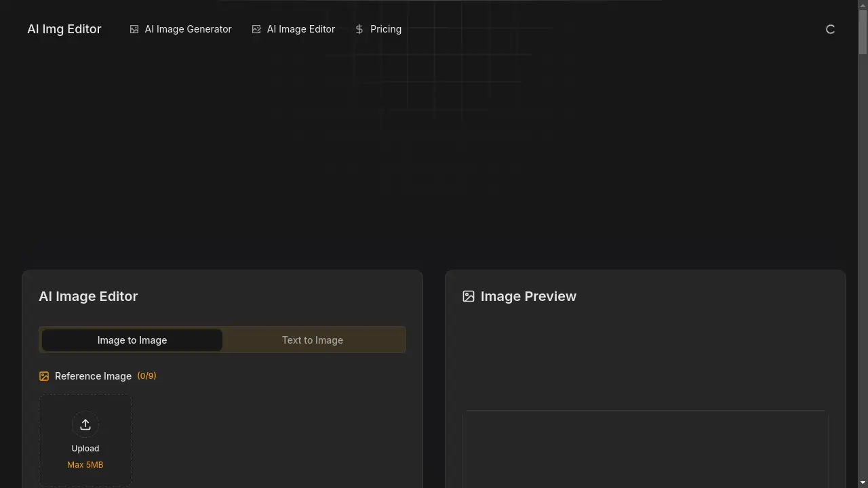Open the AI Image Generator page
The height and width of the screenshot is (488, 868).
pos(188,29)
